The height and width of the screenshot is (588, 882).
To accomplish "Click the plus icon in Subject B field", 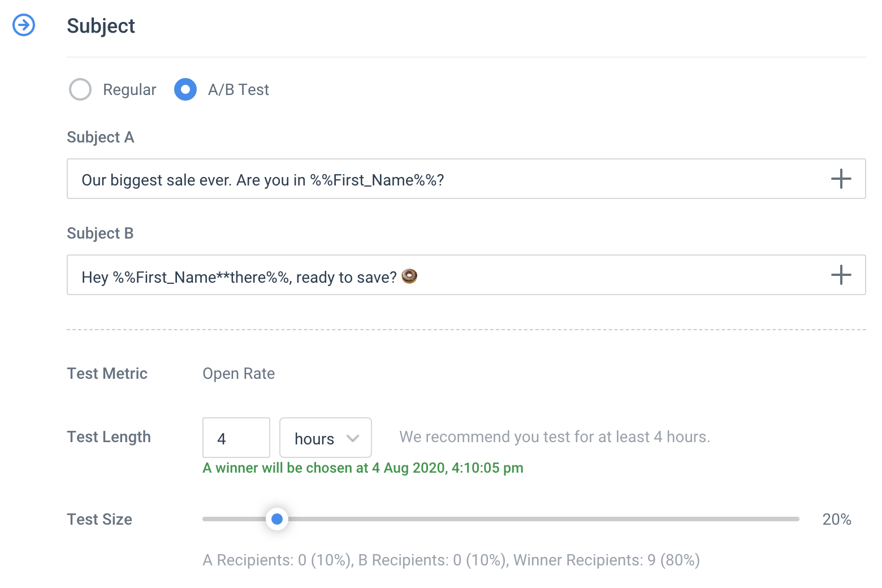I will coord(841,275).
